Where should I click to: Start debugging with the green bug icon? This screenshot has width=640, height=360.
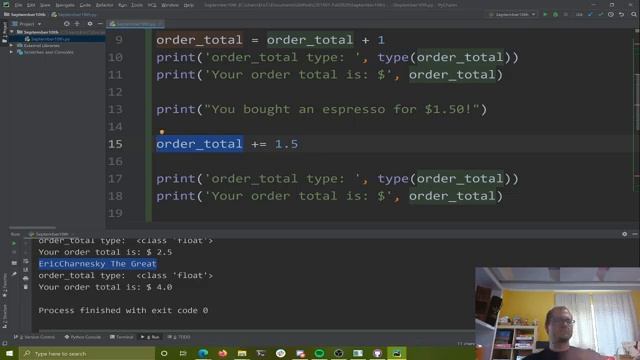(555, 14)
